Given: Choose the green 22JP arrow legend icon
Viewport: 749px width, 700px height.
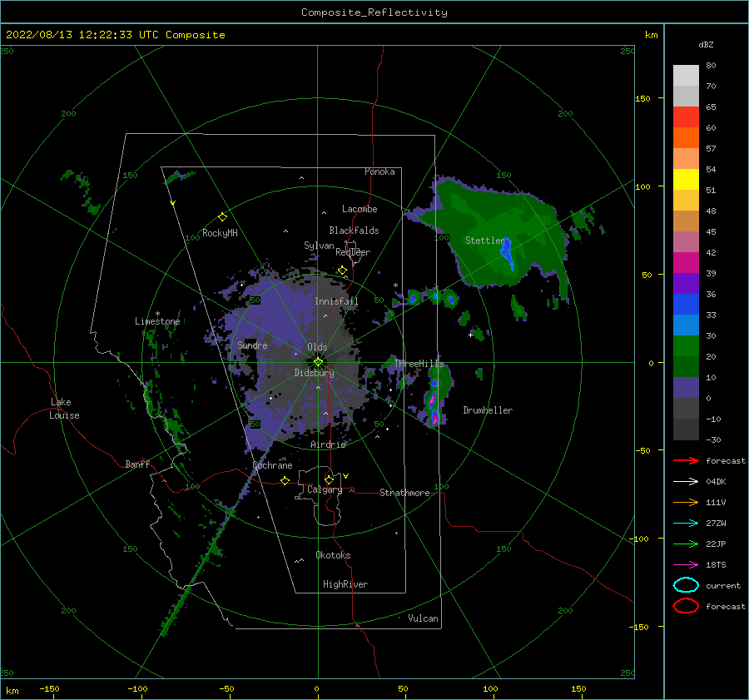Looking at the screenshot, I should pos(686,544).
